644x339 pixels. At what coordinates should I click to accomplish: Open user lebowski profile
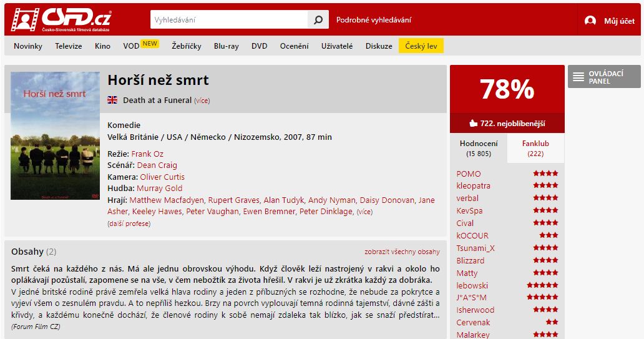[x=472, y=285]
